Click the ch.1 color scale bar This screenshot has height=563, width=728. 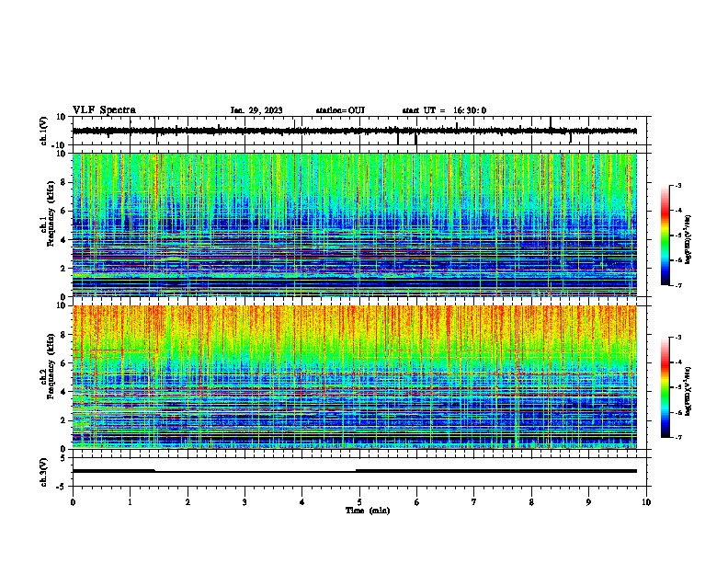click(x=665, y=236)
